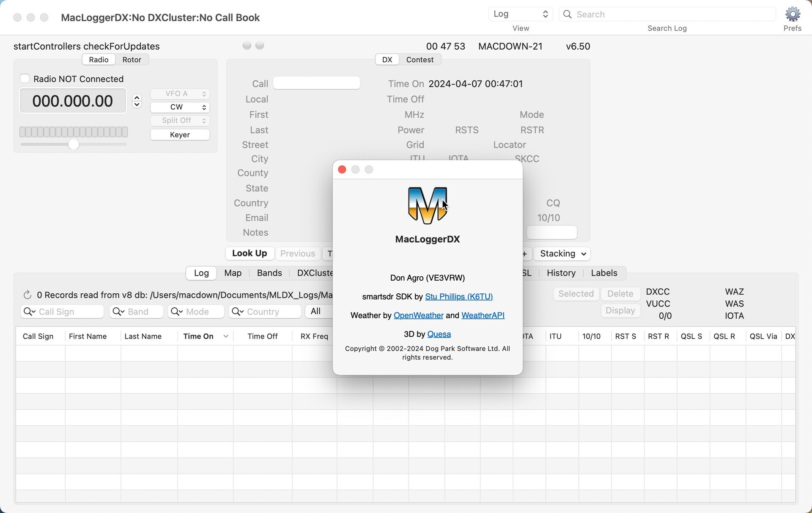The height and width of the screenshot is (513, 812).
Task: Click the Look Up button
Action: pos(250,254)
